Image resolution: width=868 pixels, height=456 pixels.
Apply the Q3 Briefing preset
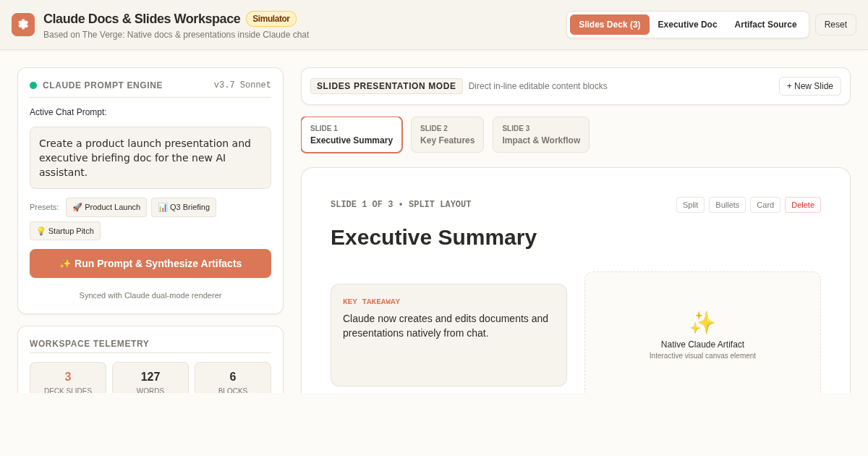184,207
